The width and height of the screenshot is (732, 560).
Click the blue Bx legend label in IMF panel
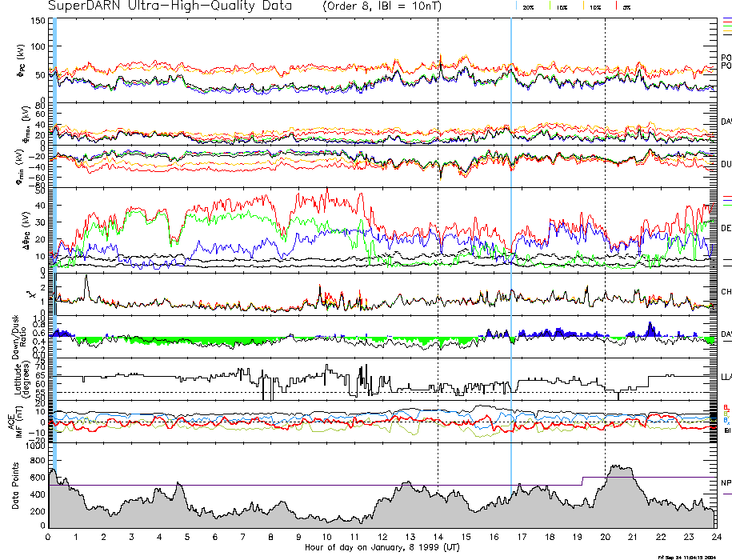point(726,421)
